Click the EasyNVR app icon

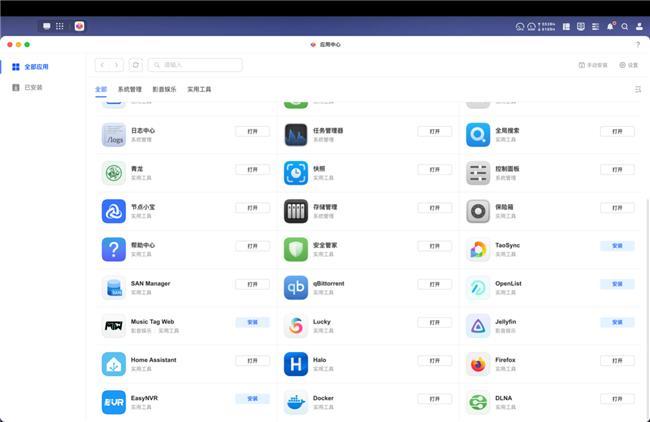[x=114, y=402]
